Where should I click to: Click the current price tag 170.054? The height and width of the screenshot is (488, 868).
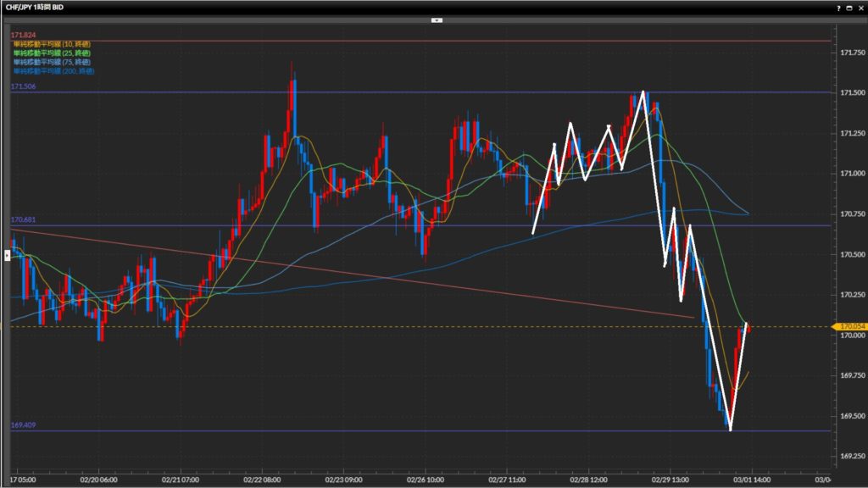pyautogui.click(x=850, y=326)
